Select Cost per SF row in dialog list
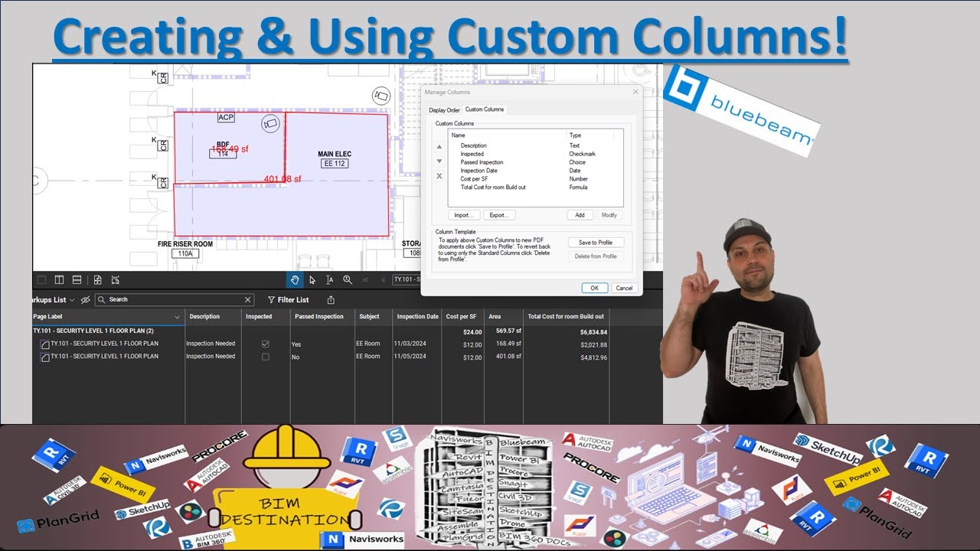 [x=536, y=179]
